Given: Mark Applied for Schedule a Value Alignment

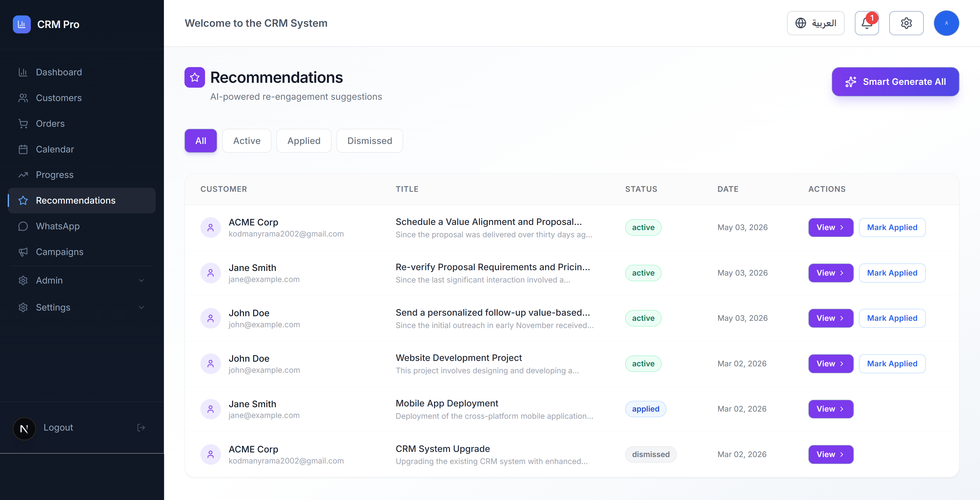Looking at the screenshot, I should click(x=892, y=228).
